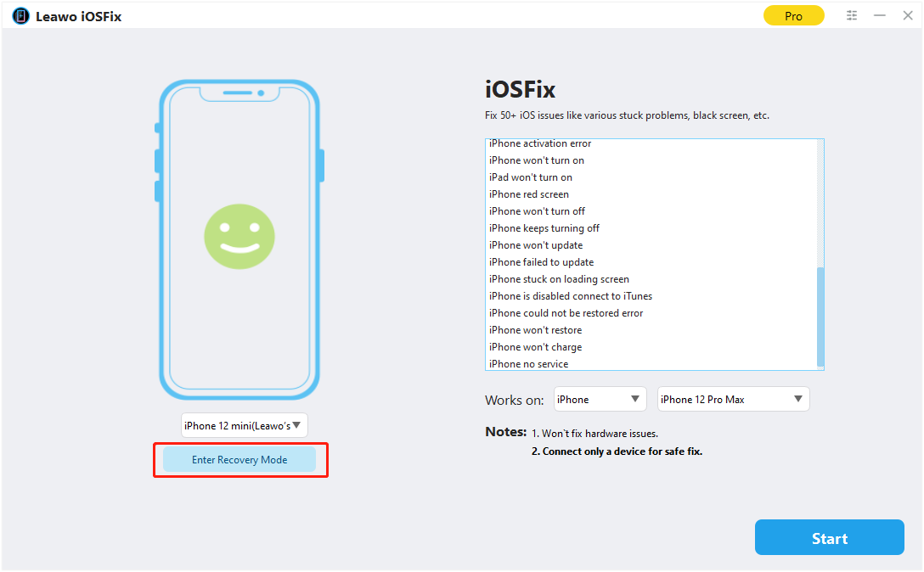This screenshot has width=924, height=572.
Task: Click the 'Won't fix hardware issues' note
Action: (x=594, y=434)
